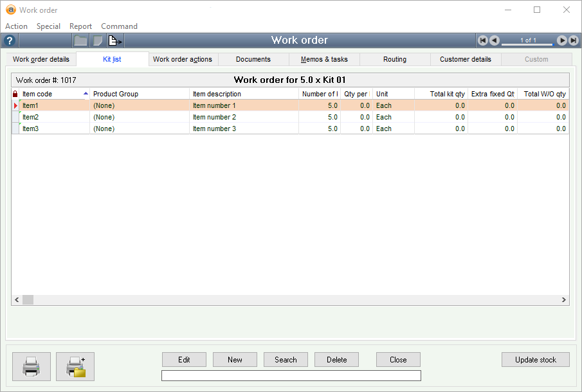Click the open folder toolbar icon
This screenshot has height=392, width=582.
coord(80,40)
